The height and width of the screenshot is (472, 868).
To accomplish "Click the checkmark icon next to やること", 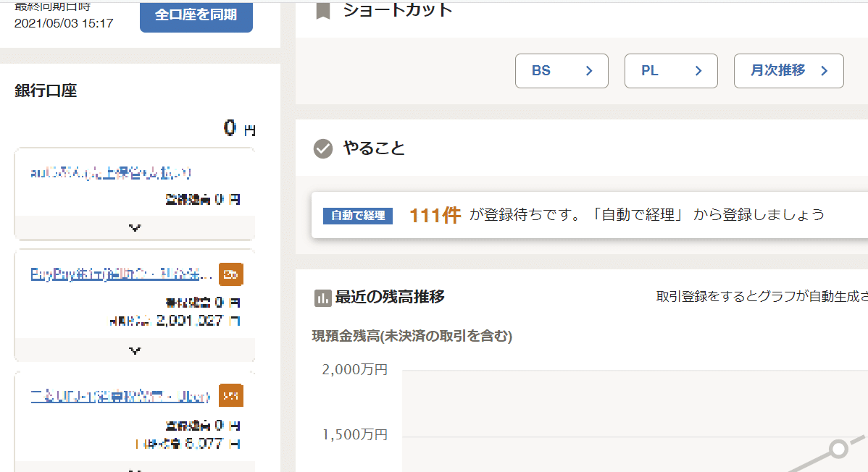I will [x=322, y=148].
